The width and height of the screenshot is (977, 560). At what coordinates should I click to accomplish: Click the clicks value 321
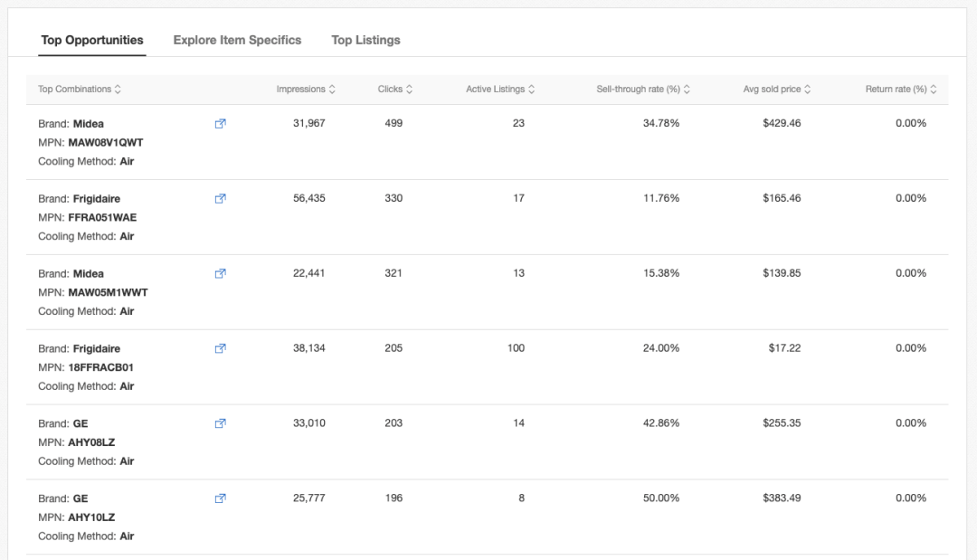[x=394, y=273]
